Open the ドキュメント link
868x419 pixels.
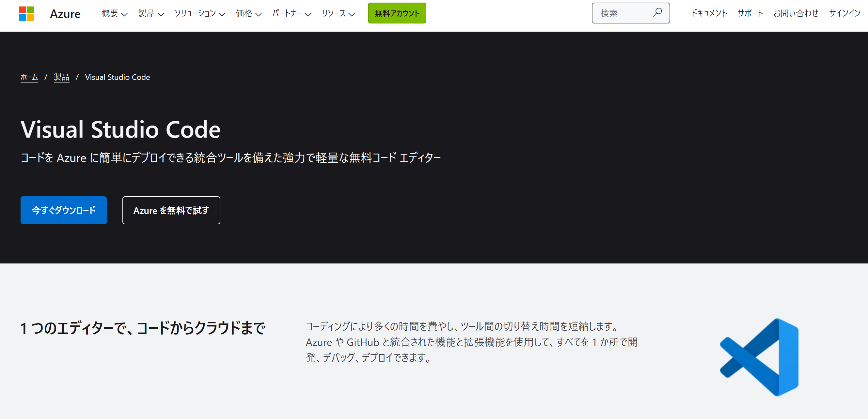click(709, 13)
